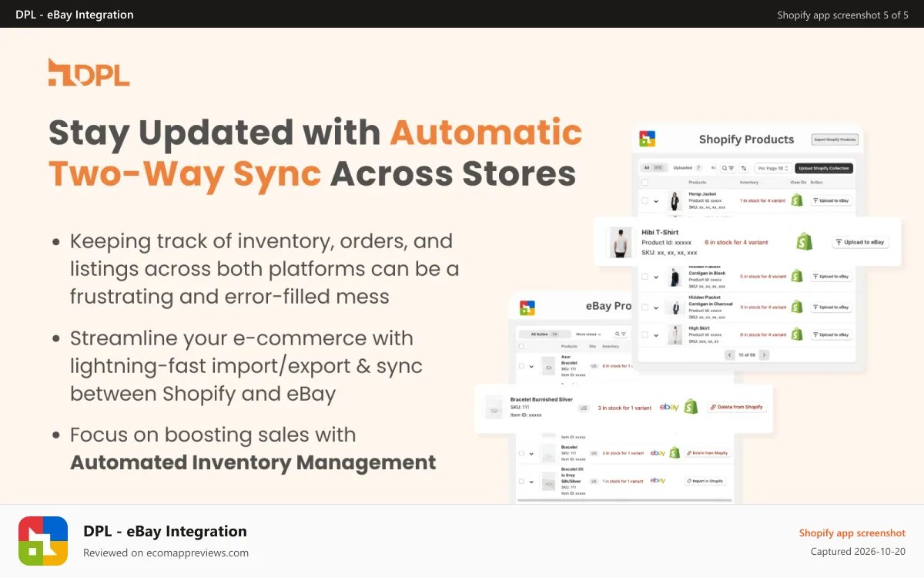Click Upload to eBay for Cardigan in Black

[831, 276]
